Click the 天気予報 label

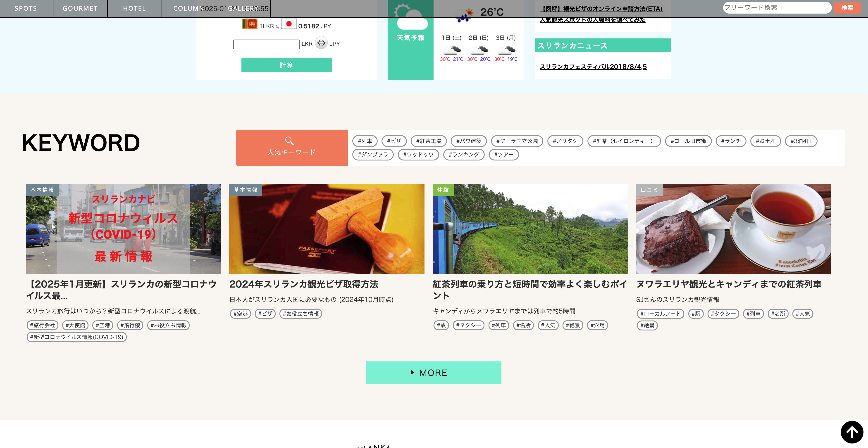pos(410,38)
